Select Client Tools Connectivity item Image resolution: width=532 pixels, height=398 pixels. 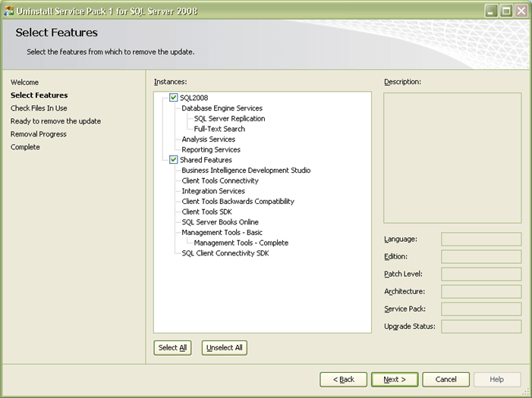click(220, 180)
